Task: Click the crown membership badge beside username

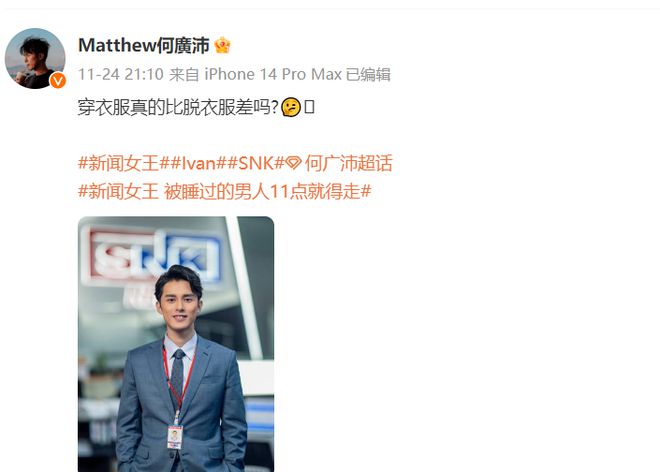Action: coord(222,45)
